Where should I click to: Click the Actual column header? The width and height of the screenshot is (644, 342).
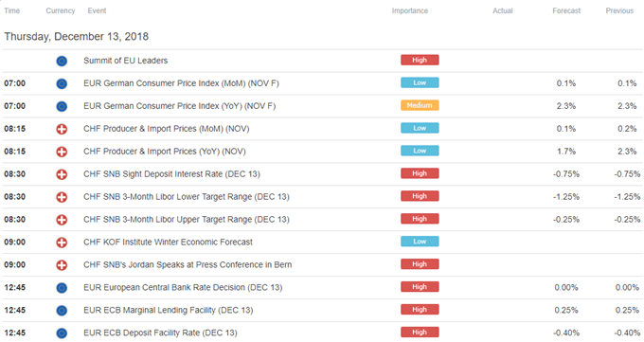(503, 10)
